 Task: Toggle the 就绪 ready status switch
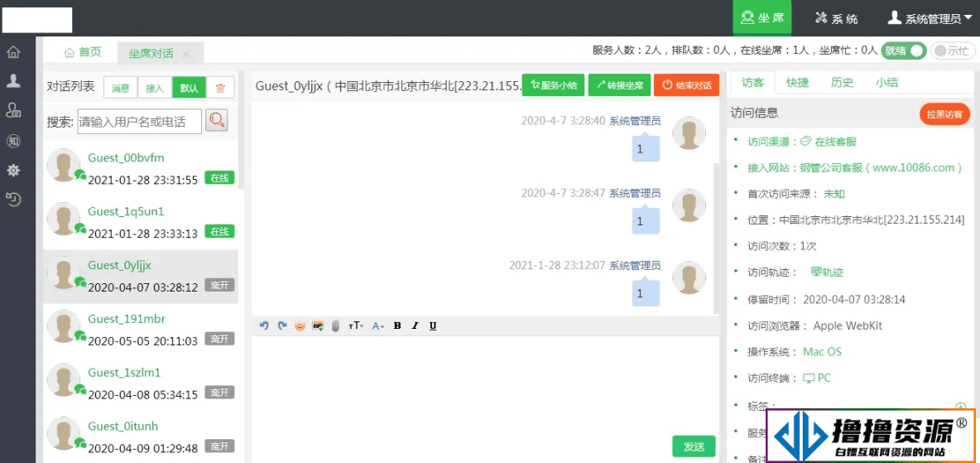coord(903,51)
